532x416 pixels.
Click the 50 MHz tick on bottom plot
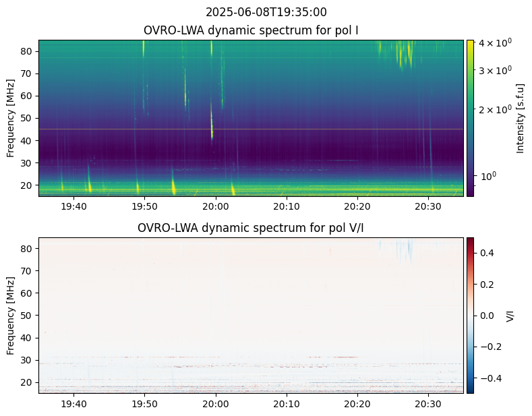tap(28, 316)
